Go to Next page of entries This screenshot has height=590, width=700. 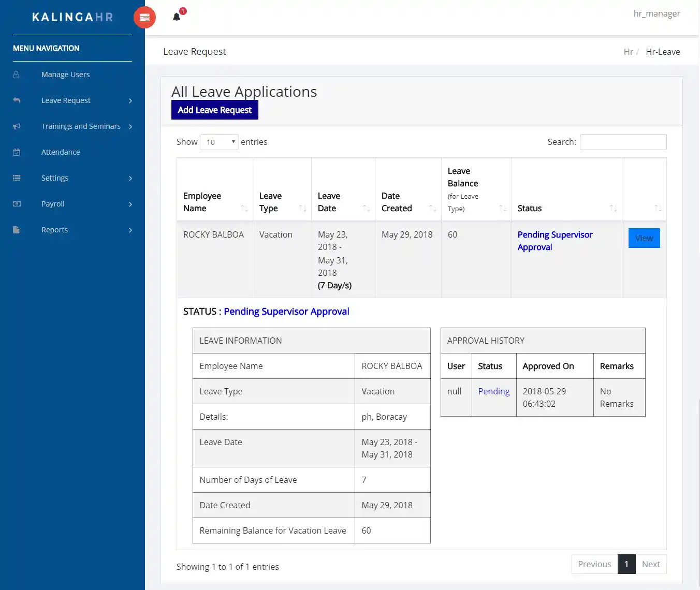click(x=651, y=564)
